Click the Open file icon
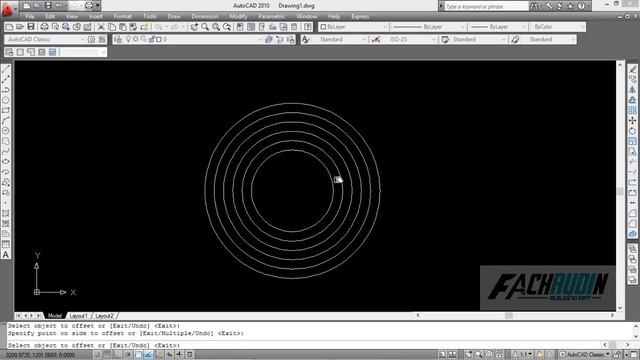640x360 pixels. pyautogui.click(x=20, y=27)
